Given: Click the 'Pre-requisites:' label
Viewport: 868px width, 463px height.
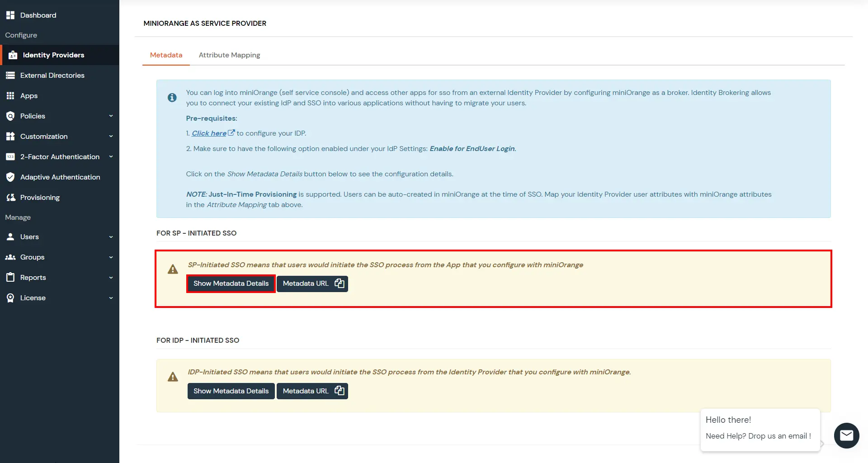Looking at the screenshot, I should pos(212,118).
